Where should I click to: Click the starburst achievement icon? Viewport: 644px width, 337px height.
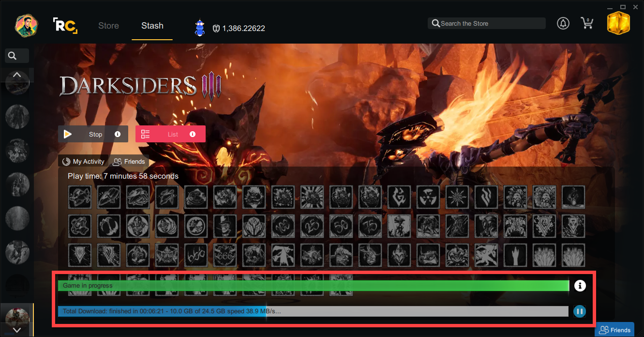(457, 197)
